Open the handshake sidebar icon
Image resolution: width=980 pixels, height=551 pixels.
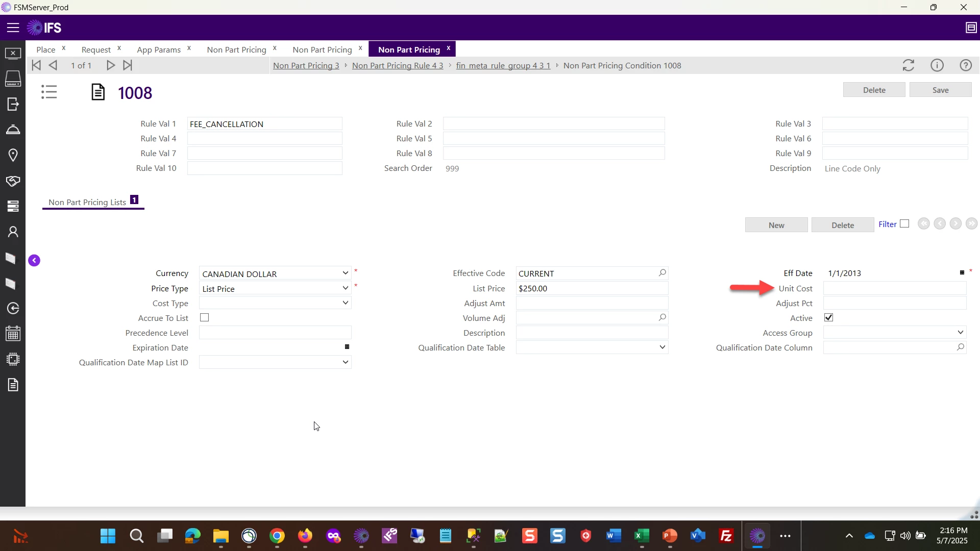[x=13, y=181]
